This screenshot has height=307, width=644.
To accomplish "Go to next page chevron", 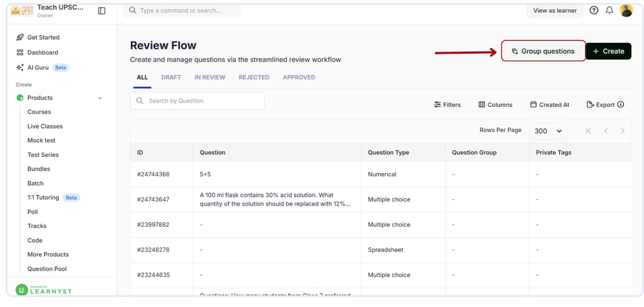I will (623, 131).
